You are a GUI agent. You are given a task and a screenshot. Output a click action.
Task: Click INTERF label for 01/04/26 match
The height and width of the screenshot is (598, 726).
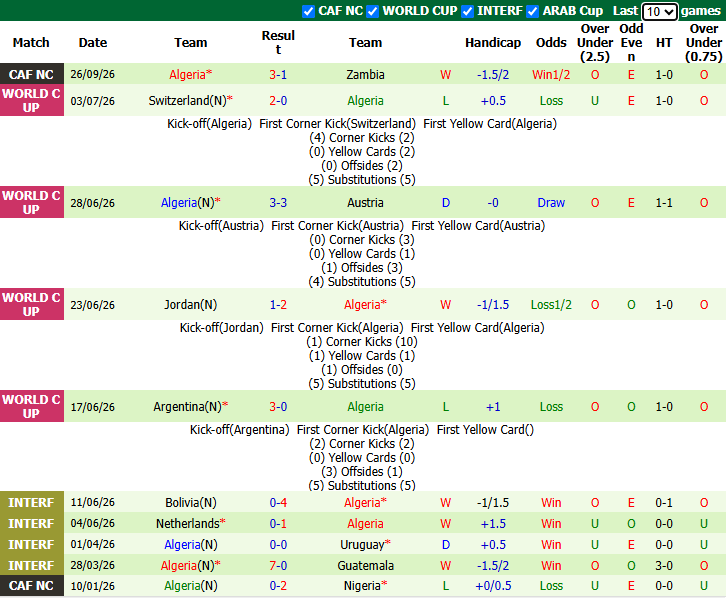[31, 544]
